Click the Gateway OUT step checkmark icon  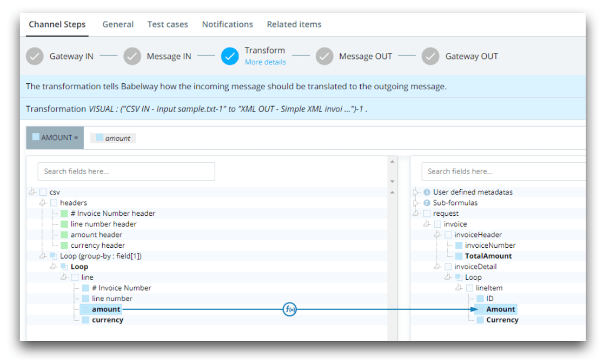pos(430,57)
